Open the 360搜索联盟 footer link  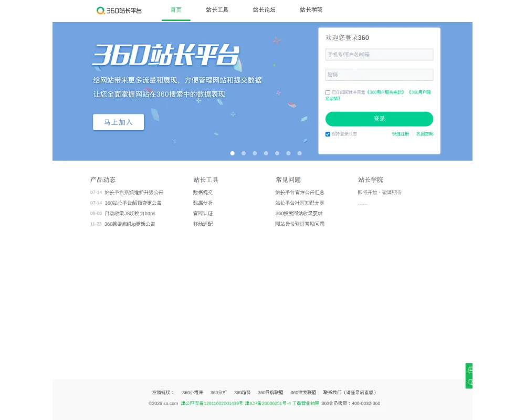(303, 393)
